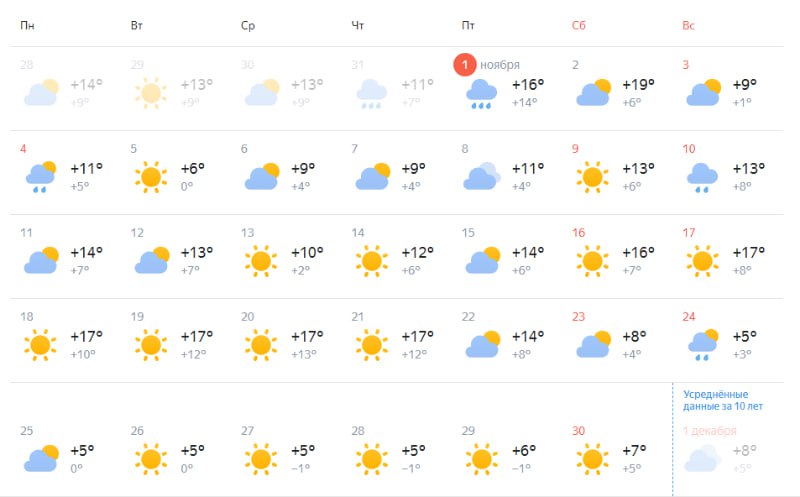Click the sun icon on November 5
The width and height of the screenshot is (800, 497).
[x=151, y=177]
